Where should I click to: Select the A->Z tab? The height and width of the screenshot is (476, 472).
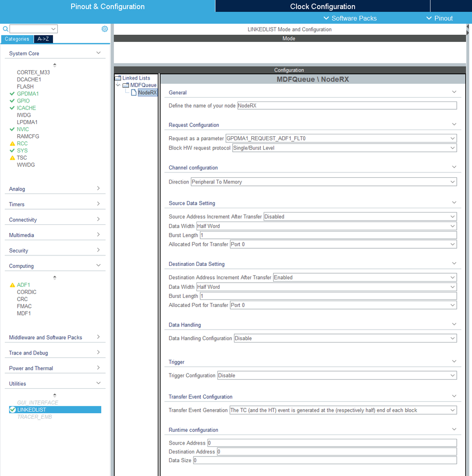[x=43, y=39]
